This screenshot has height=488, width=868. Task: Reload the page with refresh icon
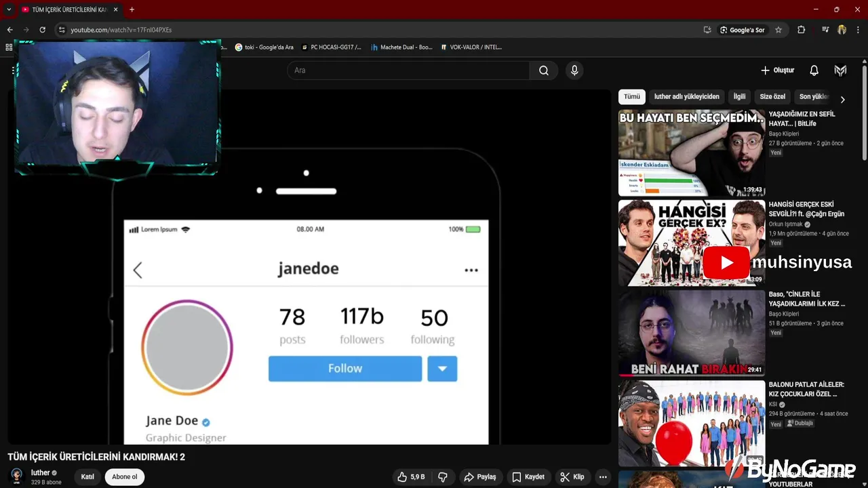[42, 30]
